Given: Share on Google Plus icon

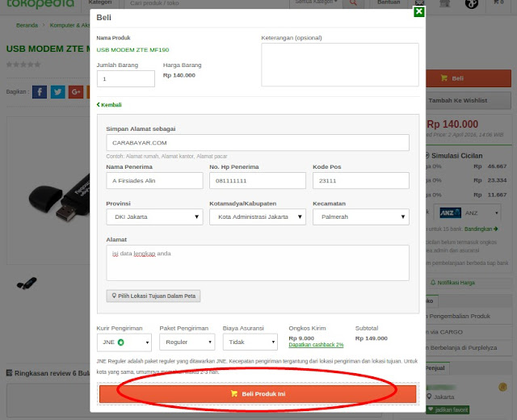Looking at the screenshot, I should [x=76, y=92].
